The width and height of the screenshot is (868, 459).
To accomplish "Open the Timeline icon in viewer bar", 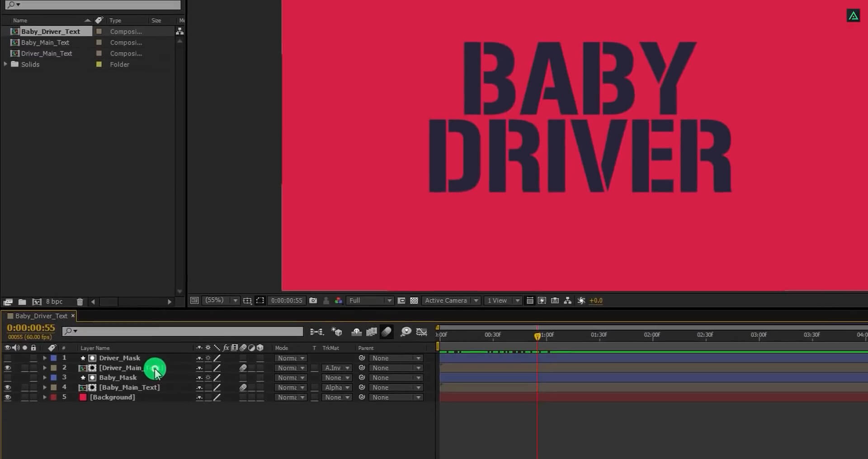I will click(x=555, y=300).
